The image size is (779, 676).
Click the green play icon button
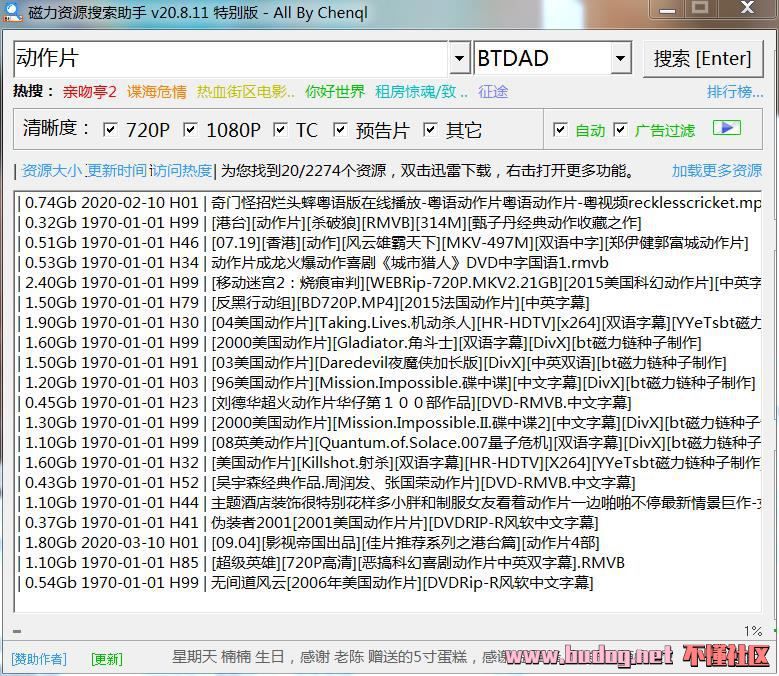727,128
